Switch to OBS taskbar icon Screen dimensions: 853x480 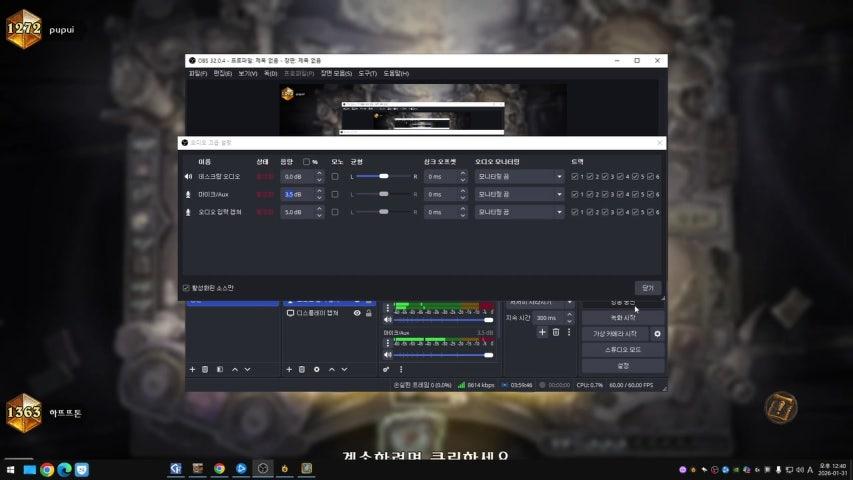(x=263, y=469)
